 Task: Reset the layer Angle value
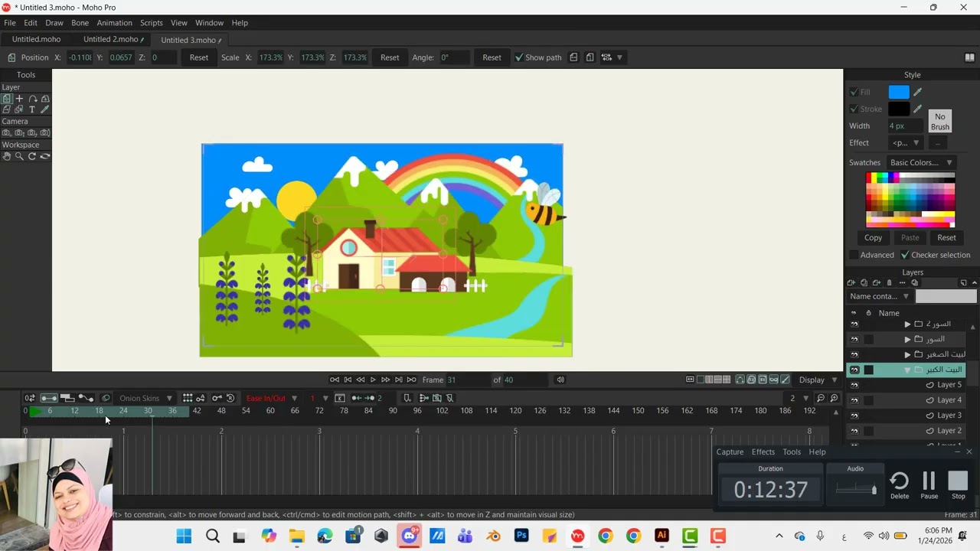492,57
